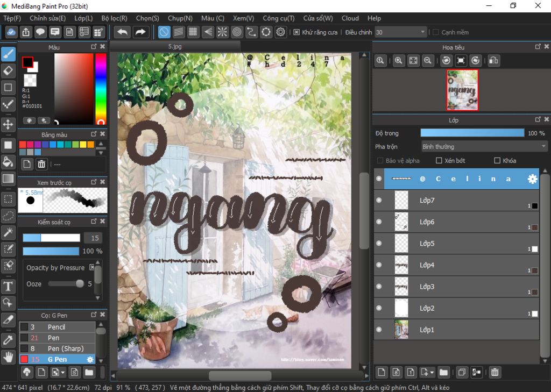Select the Hand tool

point(8,357)
